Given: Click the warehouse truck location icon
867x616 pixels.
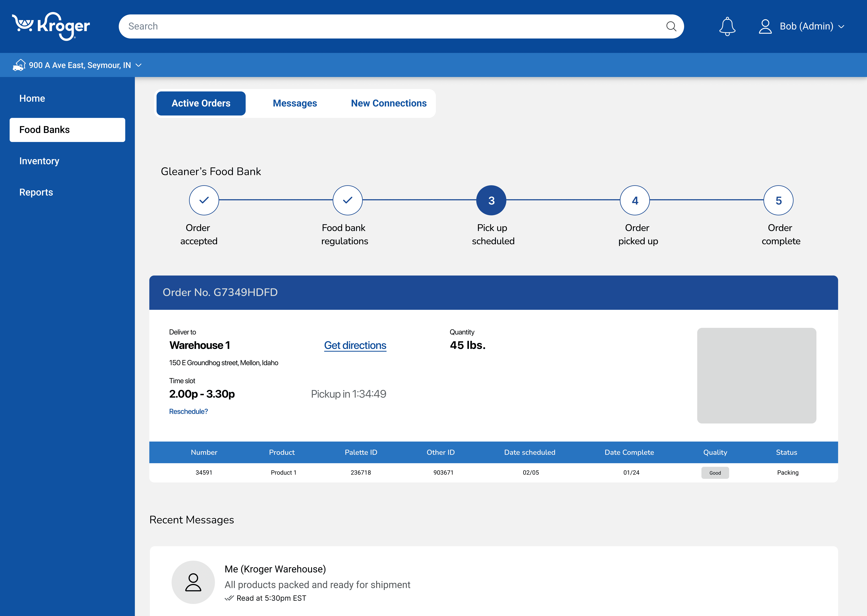Looking at the screenshot, I should coord(19,65).
